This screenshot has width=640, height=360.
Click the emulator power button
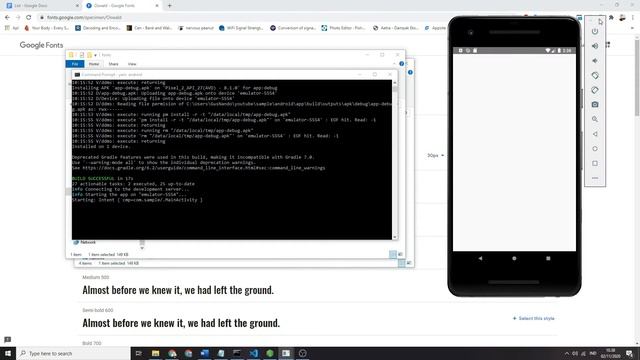(595, 31)
